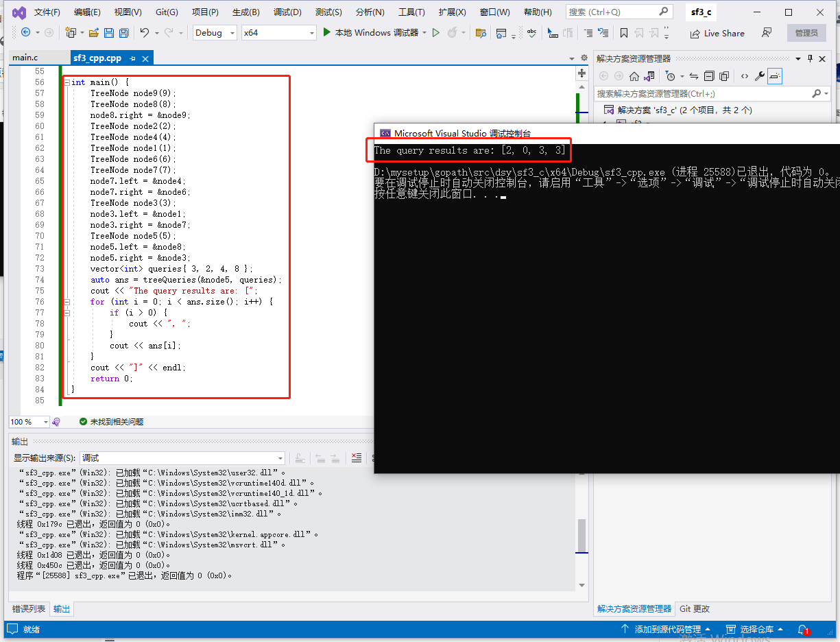
Task: Open the Feedback icon beside Live Share
Action: coord(767,32)
